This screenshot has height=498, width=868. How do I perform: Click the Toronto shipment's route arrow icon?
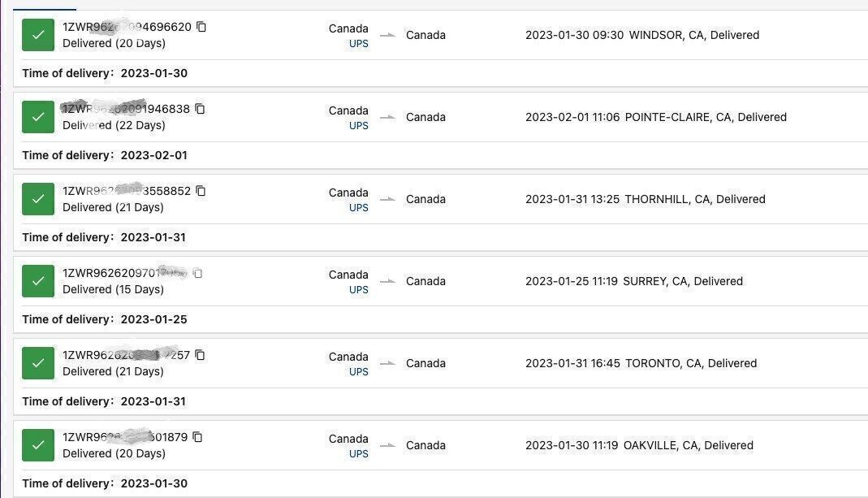[x=387, y=363]
